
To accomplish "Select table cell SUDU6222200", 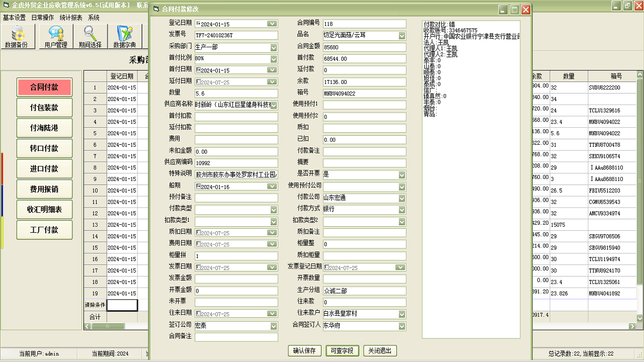I will point(612,87).
